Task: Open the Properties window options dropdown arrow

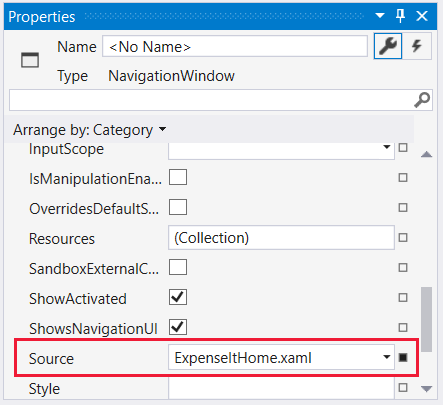Action: (380, 16)
